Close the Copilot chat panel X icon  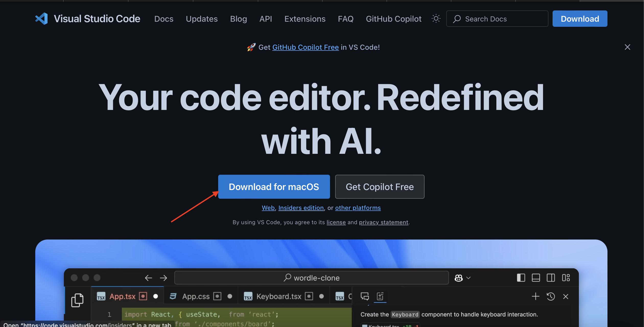coord(566,296)
